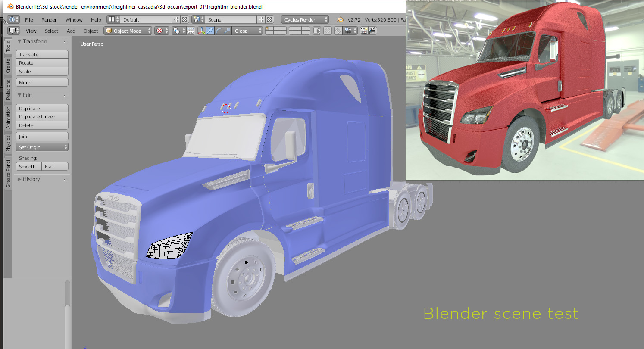The height and width of the screenshot is (349, 644).
Task: Click the Duplicate Linked button
Action: (x=42, y=117)
